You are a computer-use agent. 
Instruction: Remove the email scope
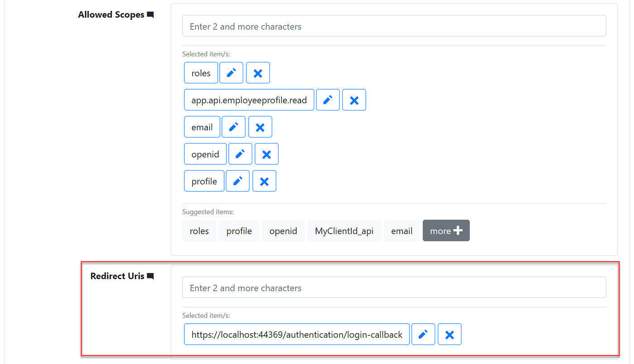[260, 127]
